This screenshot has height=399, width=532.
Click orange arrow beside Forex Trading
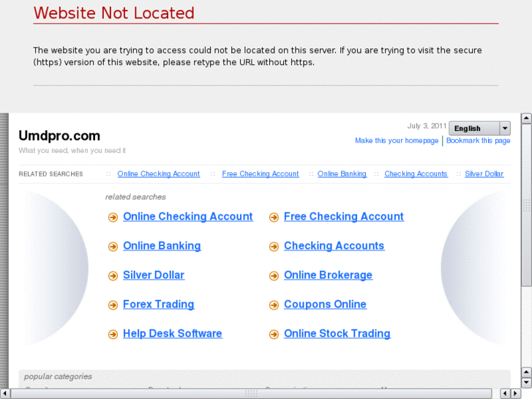pyautogui.click(x=113, y=305)
